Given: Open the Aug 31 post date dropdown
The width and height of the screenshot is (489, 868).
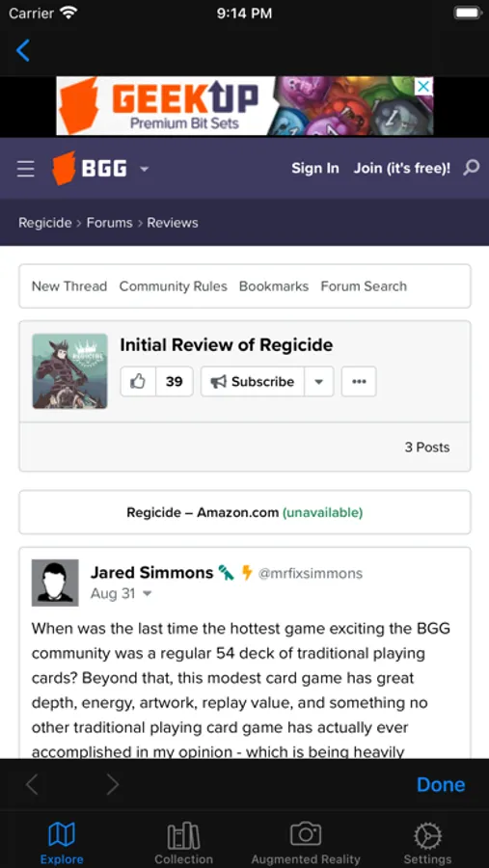Looking at the screenshot, I should pyautogui.click(x=148, y=594).
